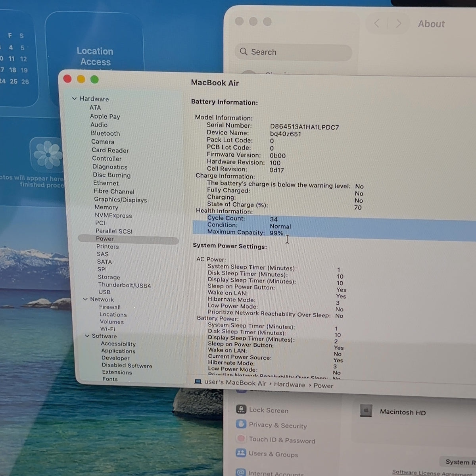Viewport: 476px width, 476px height.
Task: Select Audio in sidebar
Action: pyautogui.click(x=99, y=125)
